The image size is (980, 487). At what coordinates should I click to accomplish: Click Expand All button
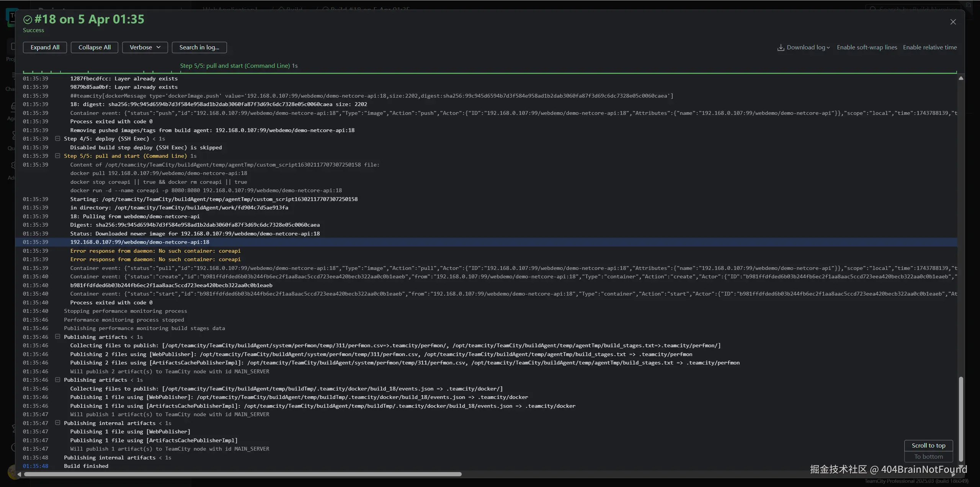pos(45,47)
